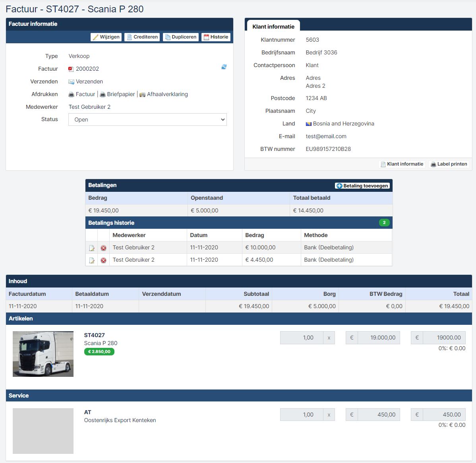The height and width of the screenshot is (463, 476).
Task: Click the Openstaand amount € 5.000,00
Action: coord(204,210)
